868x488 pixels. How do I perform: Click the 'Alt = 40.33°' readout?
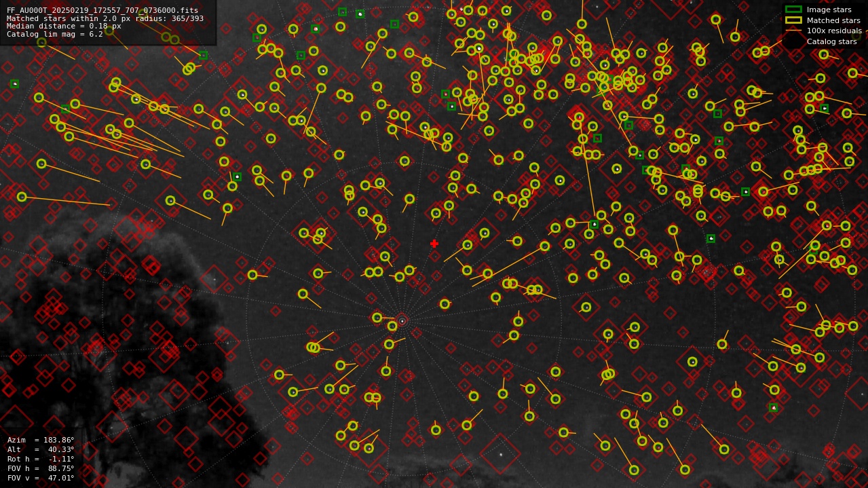[x=41, y=450]
